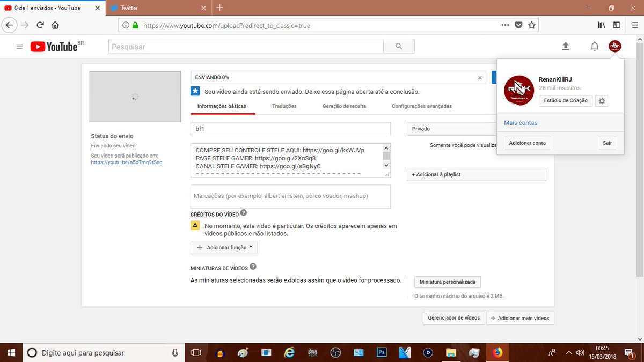
Task: Click the Sair button
Action: [x=607, y=143]
